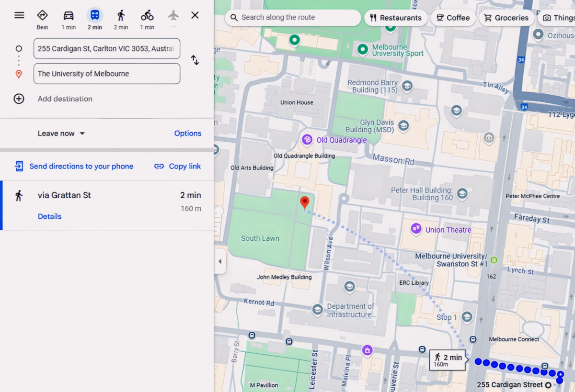Edit The University of Melbourne destination field
This screenshot has height=392, width=575.
pyautogui.click(x=107, y=74)
